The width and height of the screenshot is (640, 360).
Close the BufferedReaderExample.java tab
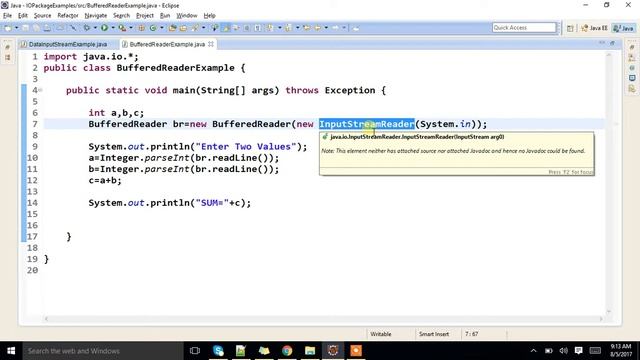(211, 44)
